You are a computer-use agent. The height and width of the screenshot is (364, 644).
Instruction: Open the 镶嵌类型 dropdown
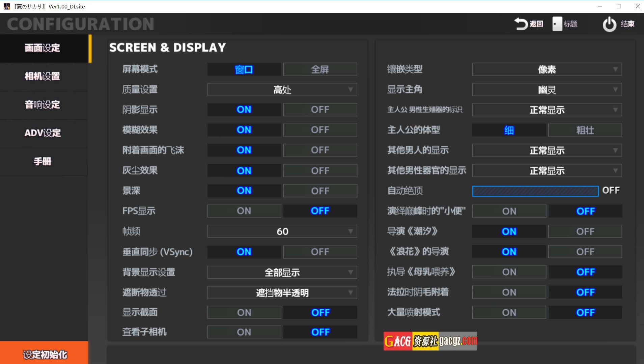click(547, 69)
